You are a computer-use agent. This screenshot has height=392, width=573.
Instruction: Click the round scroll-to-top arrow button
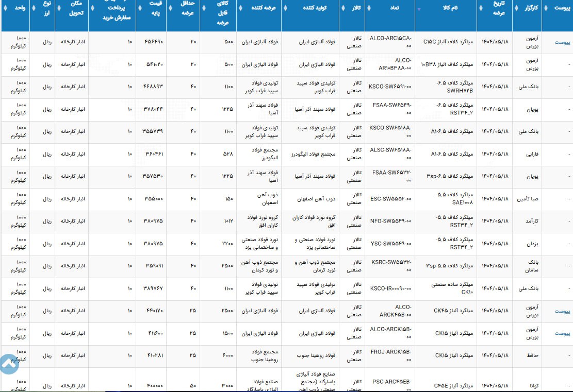(x=9, y=364)
